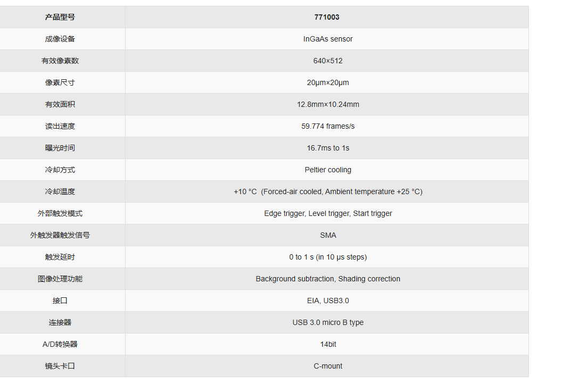Viewport: 562px width, 392px height.
Task: Click the model number 771003
Action: 327,17
